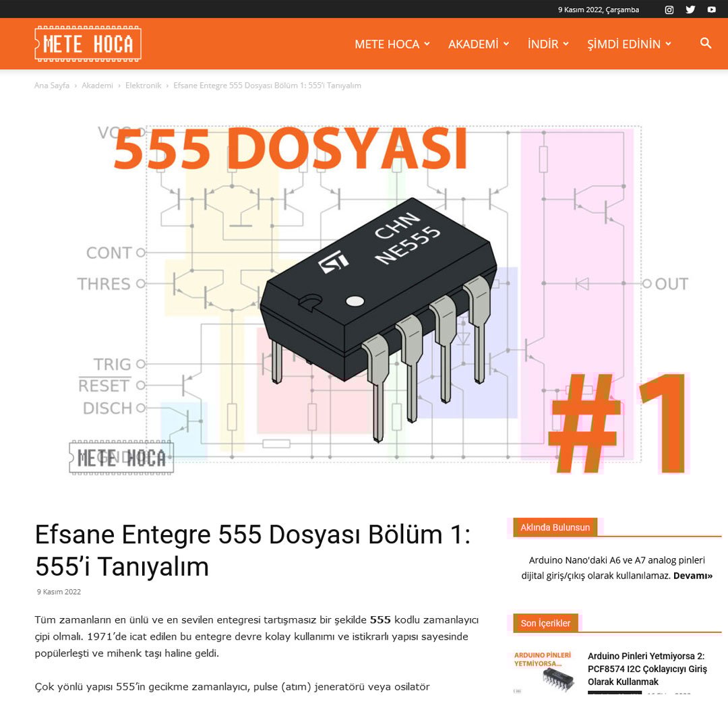
Task: Select the Son İçerikler tab header
Action: coord(545,623)
